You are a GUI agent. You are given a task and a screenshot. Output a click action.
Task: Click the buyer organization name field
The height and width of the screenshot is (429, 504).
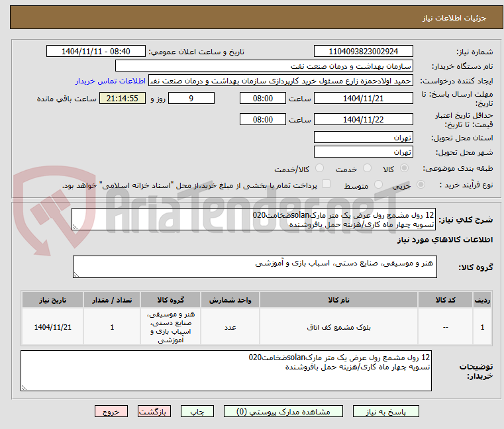pyautogui.click(x=264, y=66)
